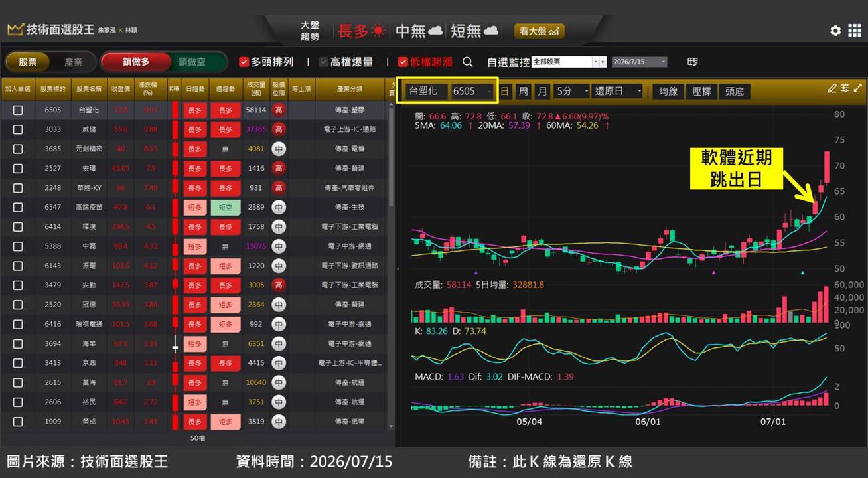Viewport: 868px width, 478px height.
Task: Switch chart to 月 monthly period
Action: (x=542, y=91)
